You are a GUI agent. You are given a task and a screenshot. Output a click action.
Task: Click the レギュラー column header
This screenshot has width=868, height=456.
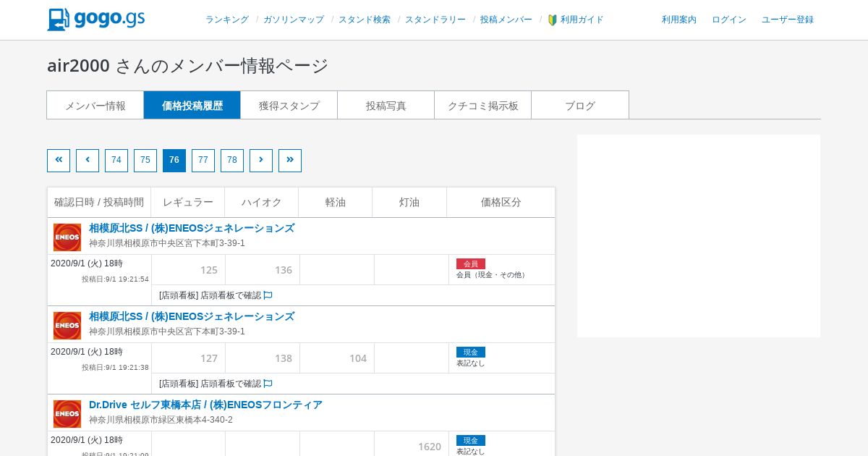click(x=188, y=203)
